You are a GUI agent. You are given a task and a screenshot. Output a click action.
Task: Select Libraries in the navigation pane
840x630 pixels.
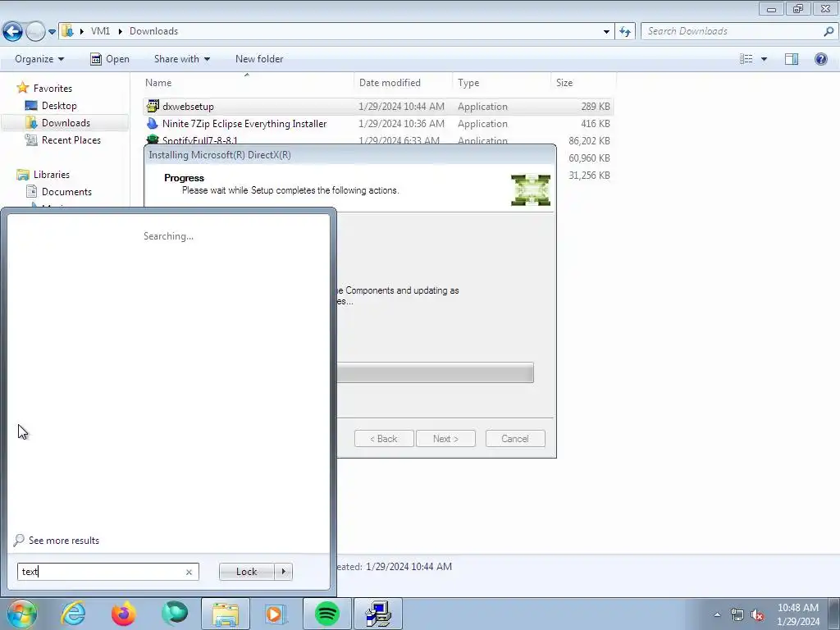point(52,175)
